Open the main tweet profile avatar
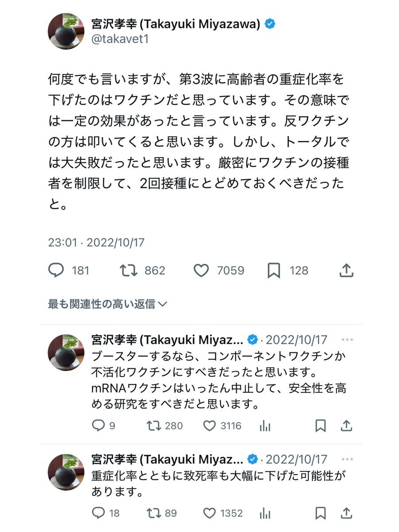 pos(66,31)
